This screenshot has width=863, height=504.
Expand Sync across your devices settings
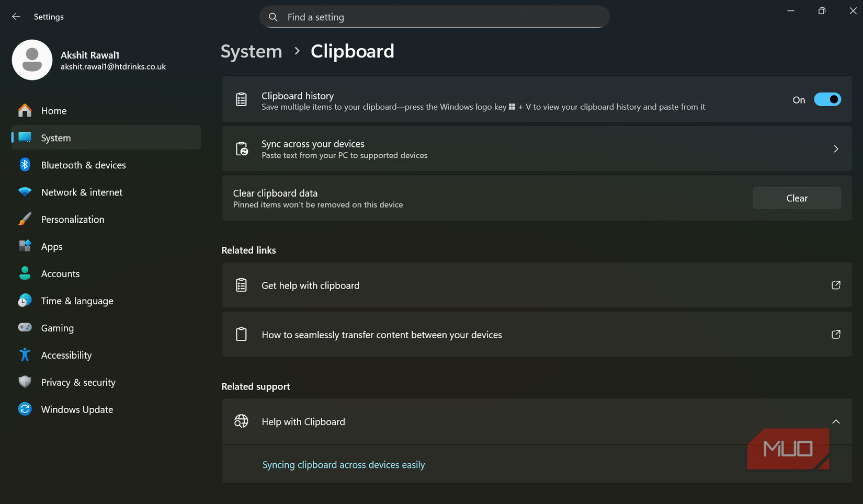pos(836,148)
